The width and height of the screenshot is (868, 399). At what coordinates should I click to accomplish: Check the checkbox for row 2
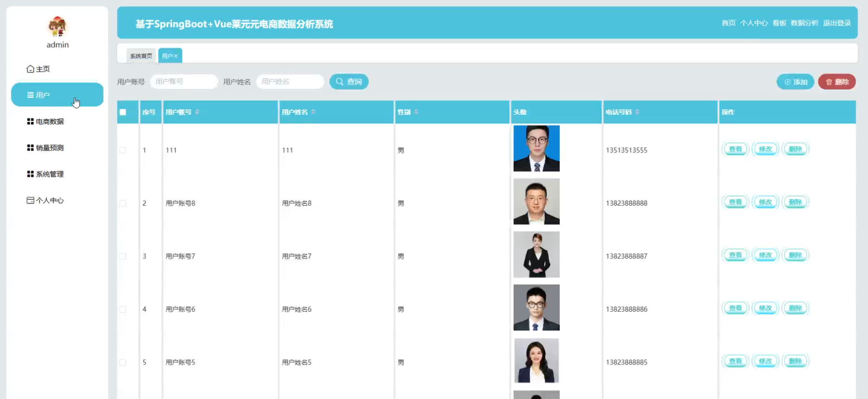(x=123, y=203)
